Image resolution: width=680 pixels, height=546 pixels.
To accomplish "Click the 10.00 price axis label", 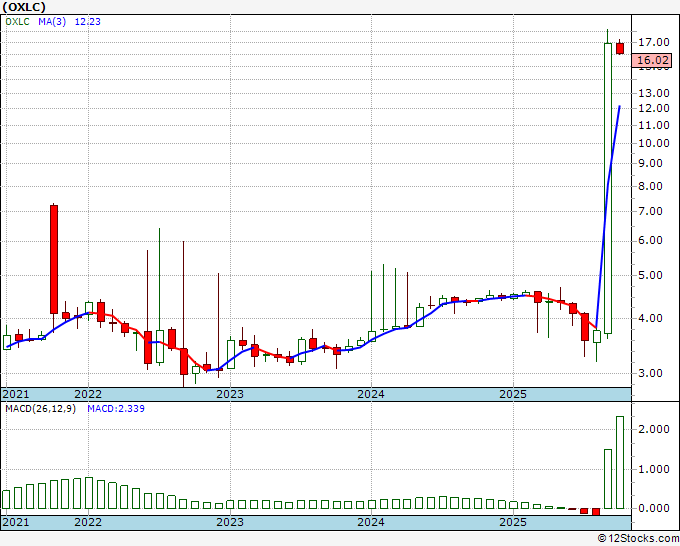I will pyautogui.click(x=654, y=144).
